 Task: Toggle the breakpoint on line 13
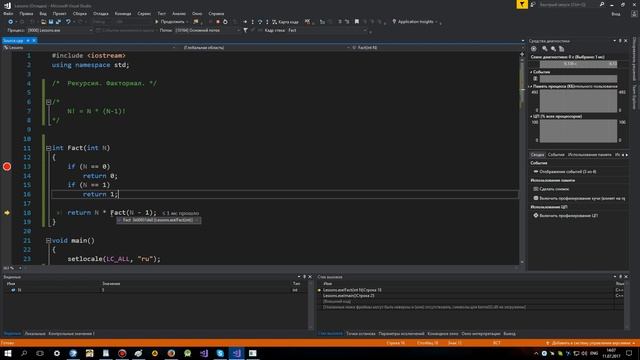pos(7,167)
